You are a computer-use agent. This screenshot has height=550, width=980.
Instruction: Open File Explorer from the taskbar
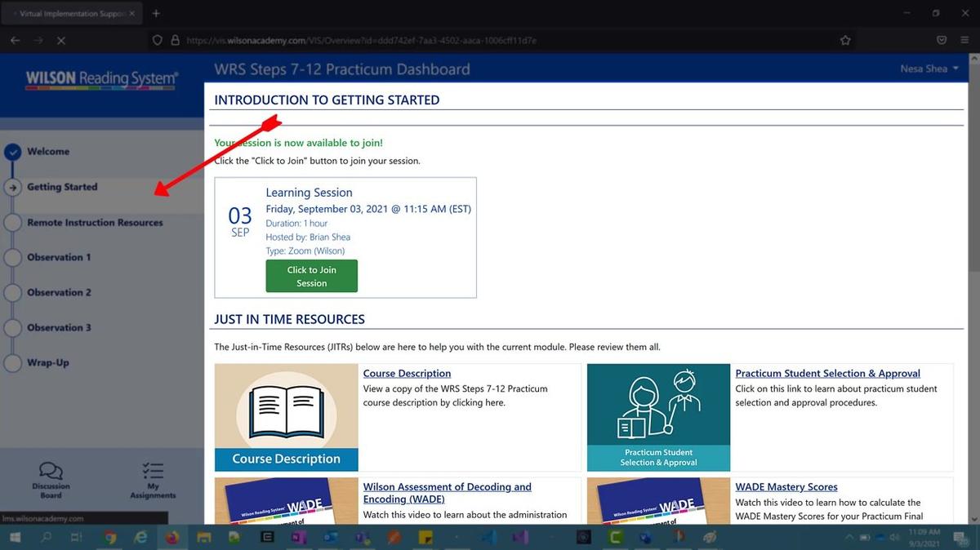tap(203, 537)
